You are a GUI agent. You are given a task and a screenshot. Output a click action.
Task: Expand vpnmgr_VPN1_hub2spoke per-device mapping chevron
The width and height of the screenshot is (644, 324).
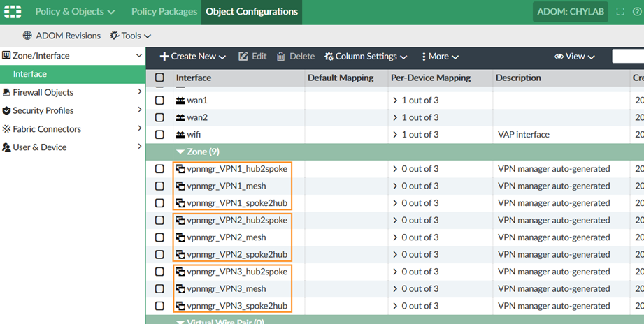pos(395,169)
